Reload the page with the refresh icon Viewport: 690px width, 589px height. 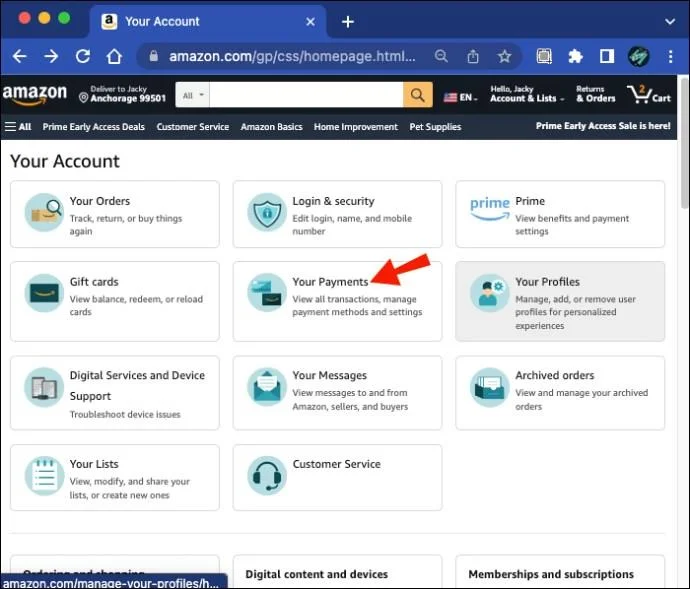[x=83, y=56]
